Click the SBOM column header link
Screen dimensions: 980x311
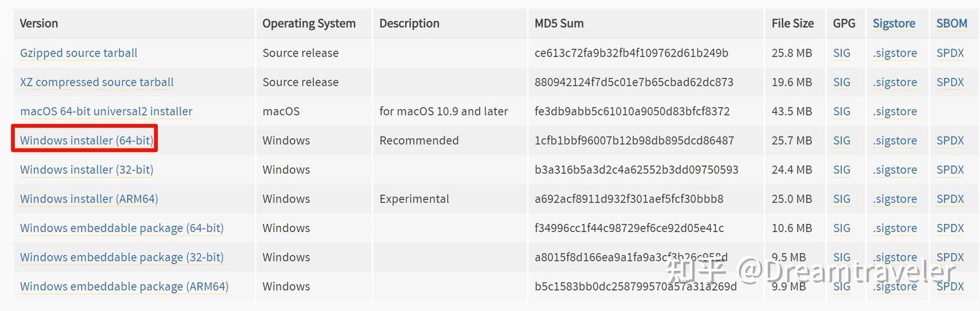pyautogui.click(x=951, y=23)
